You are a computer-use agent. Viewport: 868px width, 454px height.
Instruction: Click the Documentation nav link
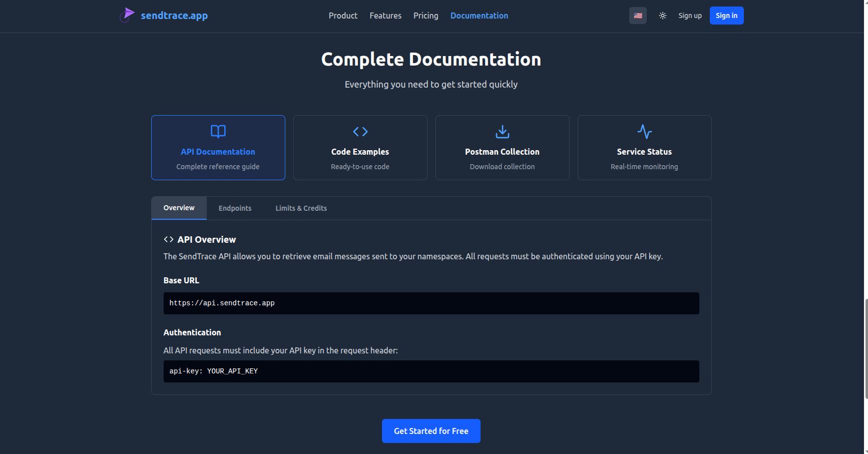click(479, 16)
